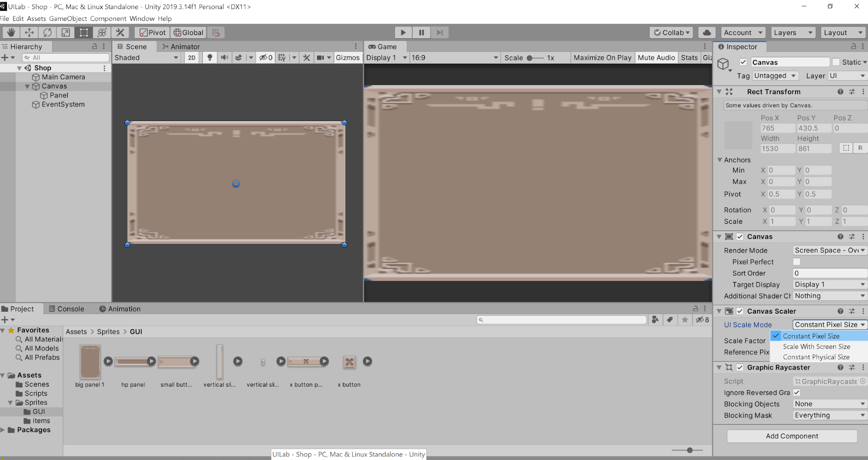Click the Step frame button
Image resolution: width=868 pixels, height=460 pixels.
440,33
